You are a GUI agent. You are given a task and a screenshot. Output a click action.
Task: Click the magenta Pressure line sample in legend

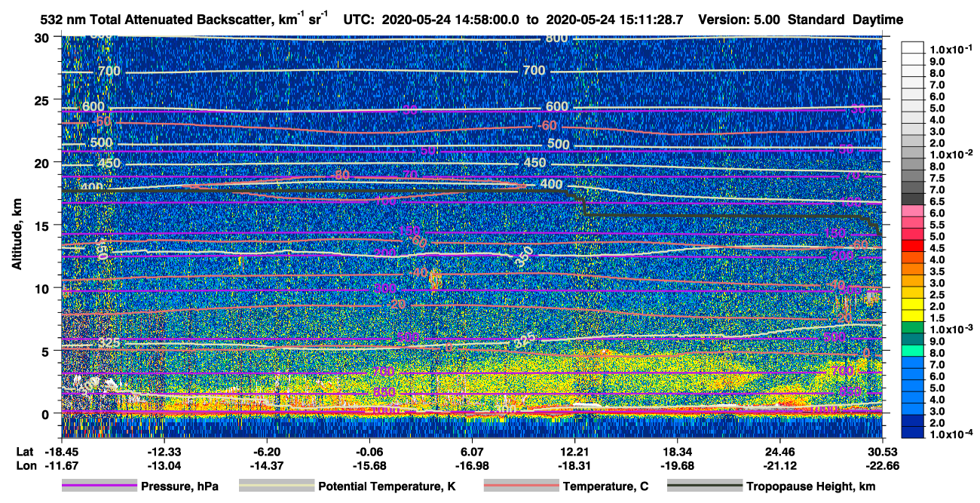(100, 486)
